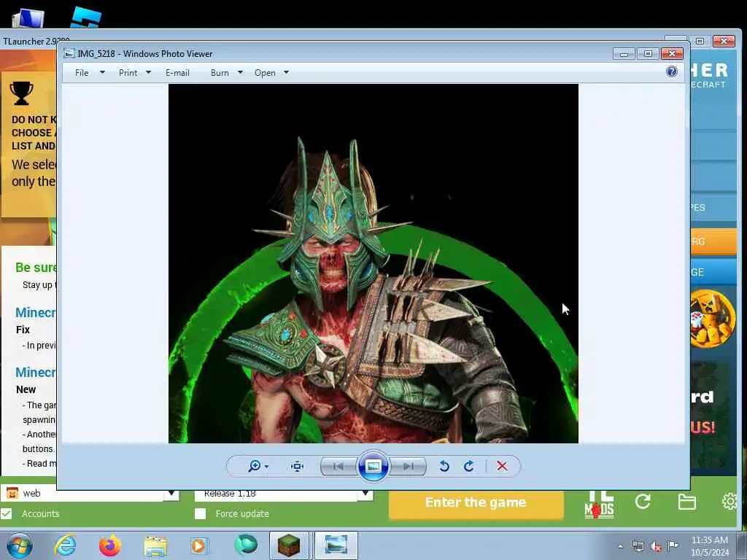Open TL Mods icon in TLauncher
Viewport: 747px width, 560px height.
coord(599,505)
